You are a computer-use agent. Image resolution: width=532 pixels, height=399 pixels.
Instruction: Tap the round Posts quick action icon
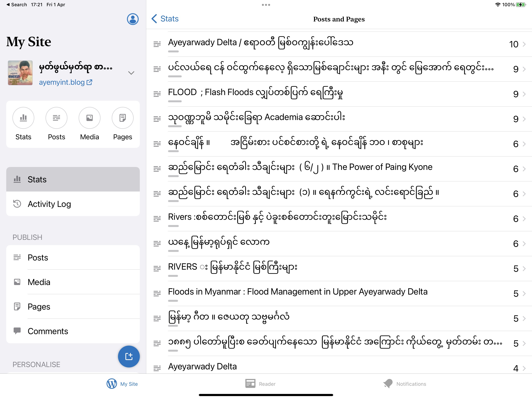(56, 118)
